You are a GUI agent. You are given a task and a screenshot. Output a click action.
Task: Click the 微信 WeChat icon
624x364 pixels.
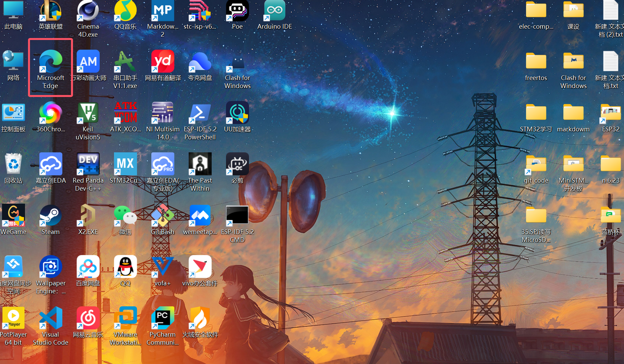[x=125, y=215]
